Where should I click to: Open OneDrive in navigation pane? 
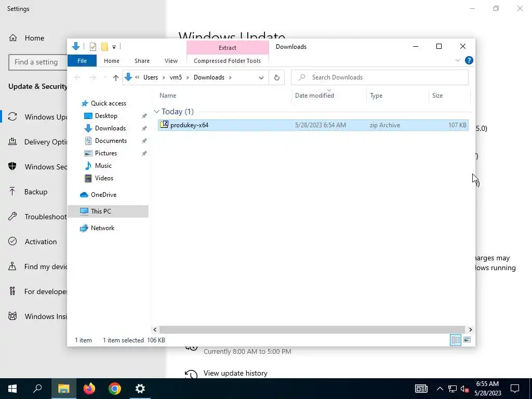103,195
